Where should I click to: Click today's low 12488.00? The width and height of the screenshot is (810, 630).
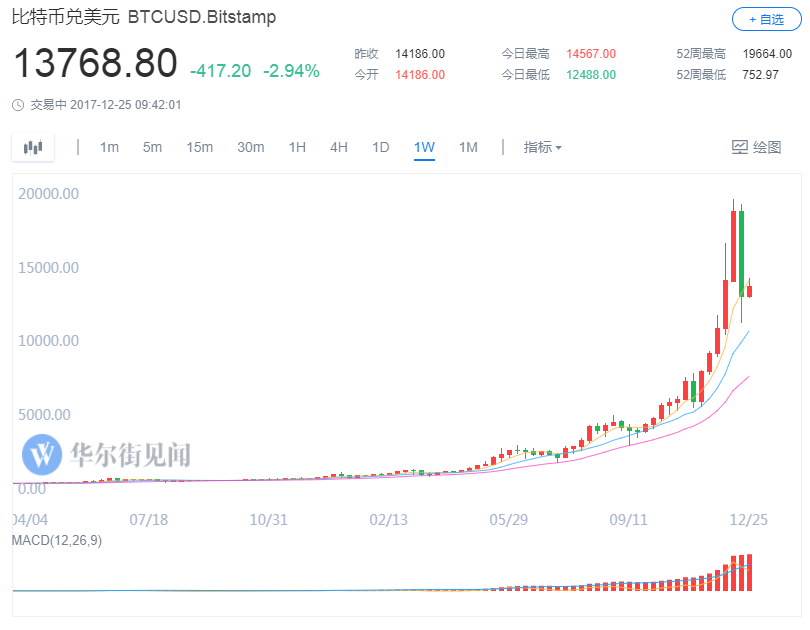[591, 75]
